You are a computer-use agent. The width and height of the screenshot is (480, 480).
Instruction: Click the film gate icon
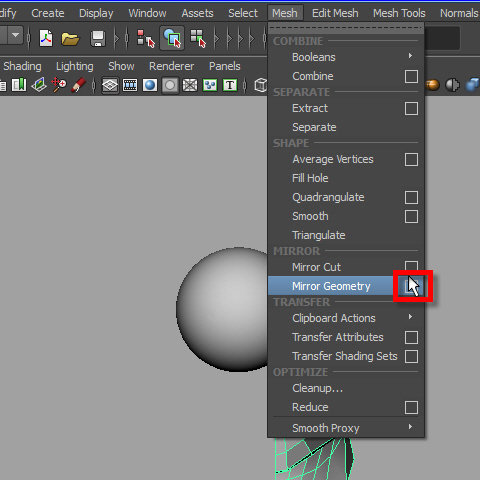pos(130,85)
